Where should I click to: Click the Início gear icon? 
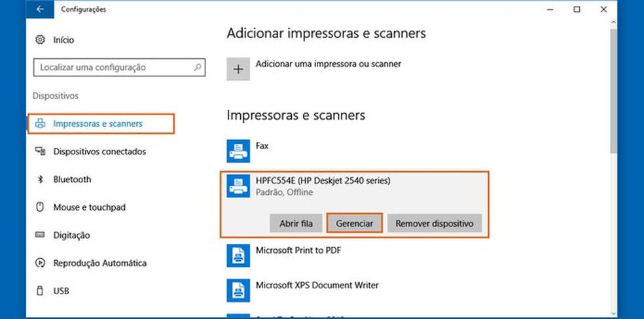(x=40, y=40)
